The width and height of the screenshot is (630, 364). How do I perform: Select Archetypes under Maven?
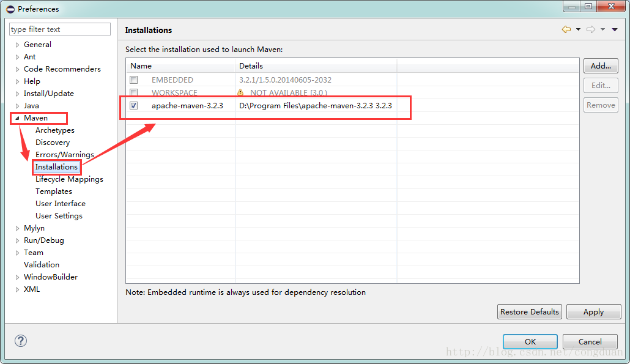tap(54, 130)
